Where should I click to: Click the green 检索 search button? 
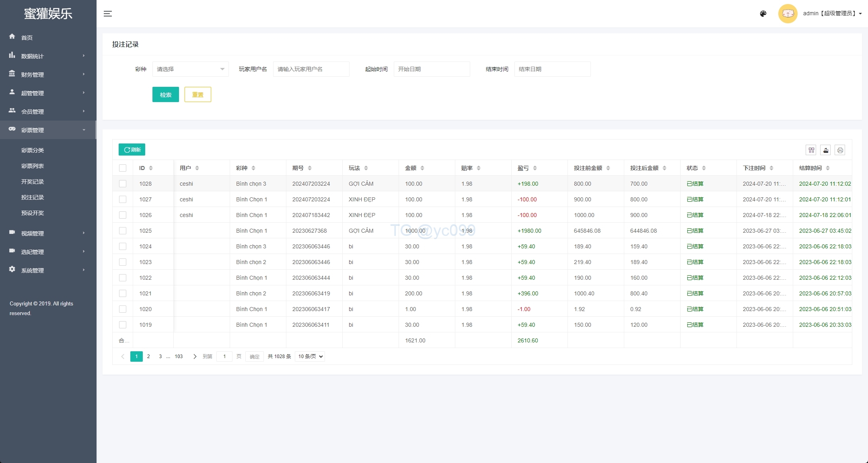click(165, 95)
